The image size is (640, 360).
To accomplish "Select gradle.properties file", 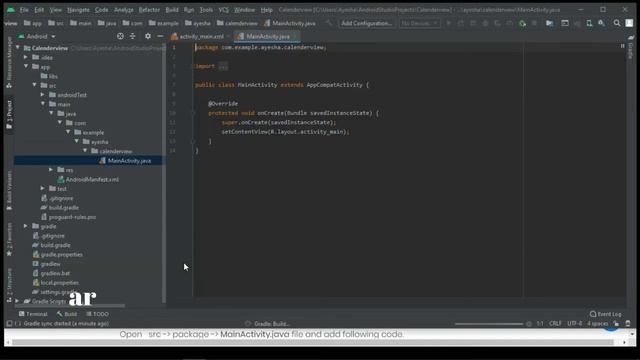I will 62,254.
